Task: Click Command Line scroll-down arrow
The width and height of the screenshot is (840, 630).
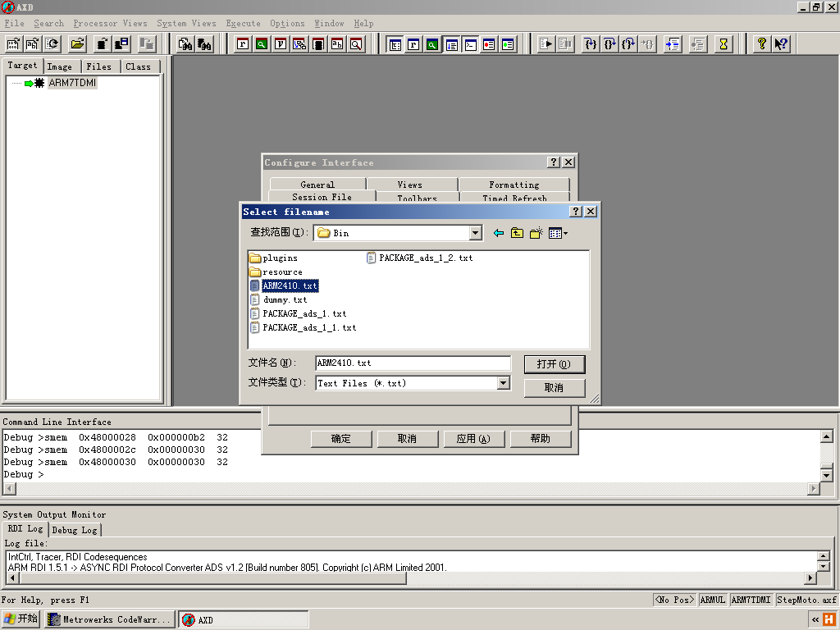Action: tap(827, 475)
